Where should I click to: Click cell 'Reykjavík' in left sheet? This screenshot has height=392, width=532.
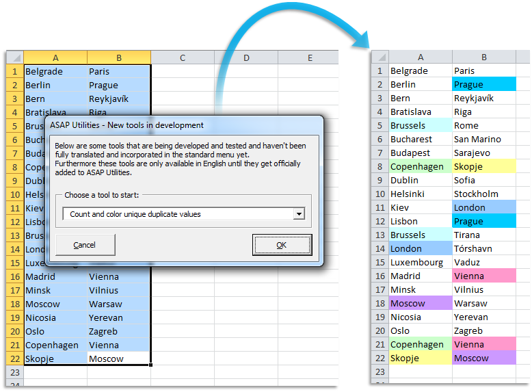[119, 99]
